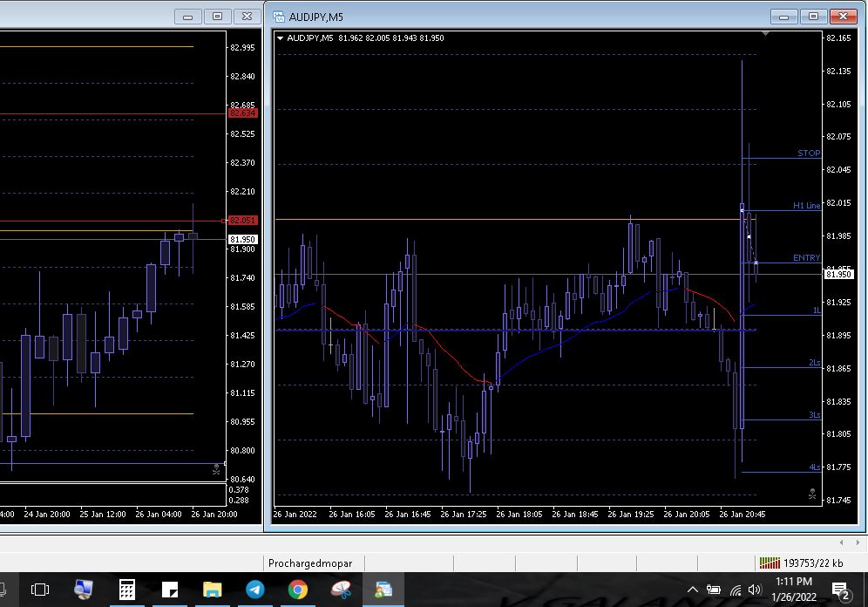Maximize the AUDJPY,M5 chart window
Screen dimensions: 868x607
813,16
